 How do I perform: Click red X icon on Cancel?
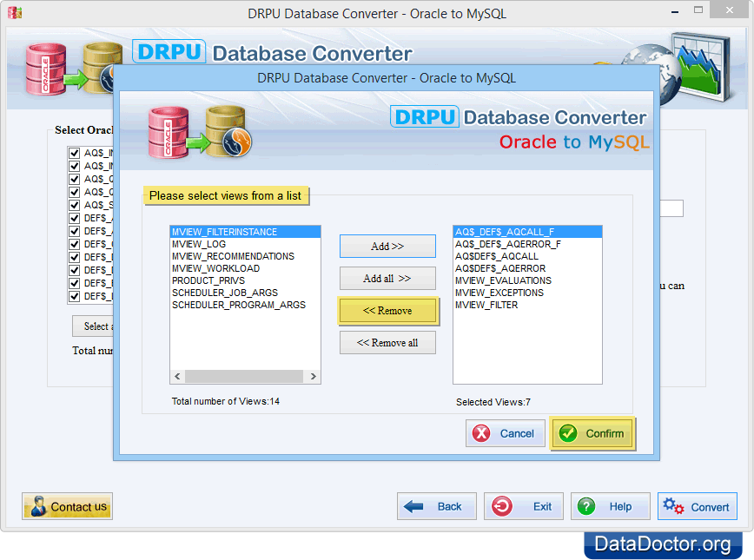(481, 433)
